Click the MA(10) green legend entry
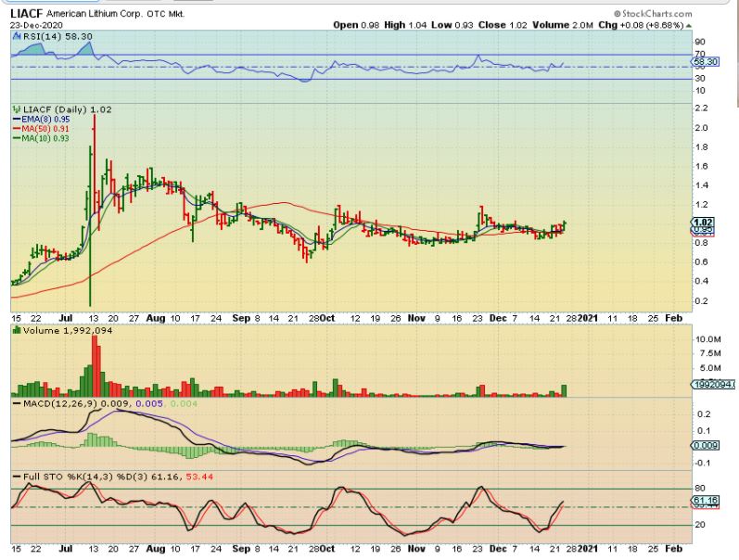This screenshot has width=739, height=560. click(41, 138)
